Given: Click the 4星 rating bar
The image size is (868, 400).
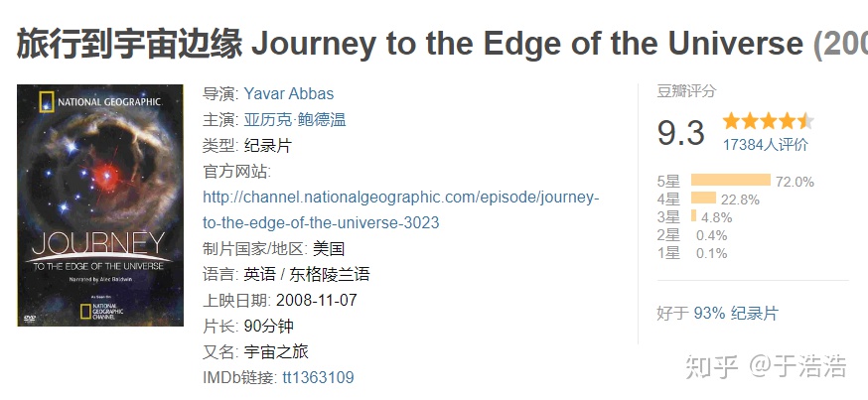Looking at the screenshot, I should click(x=703, y=199).
